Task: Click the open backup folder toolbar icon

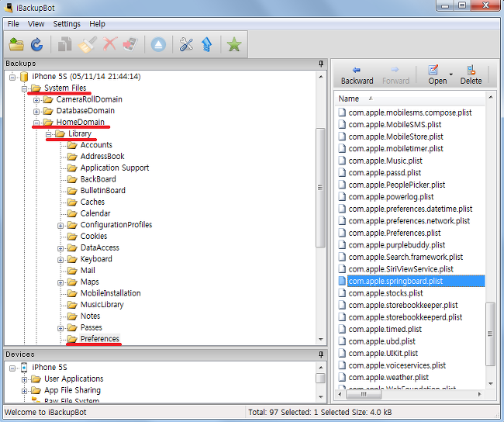Action: [16, 44]
